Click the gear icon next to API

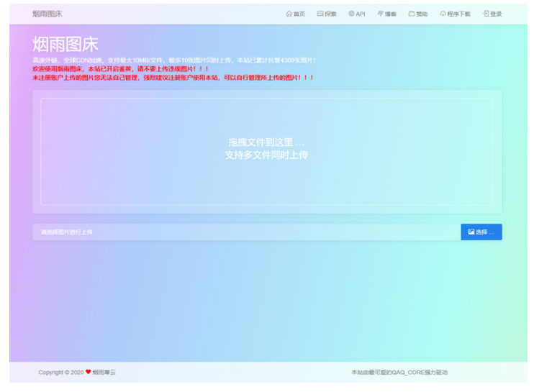[x=351, y=14]
